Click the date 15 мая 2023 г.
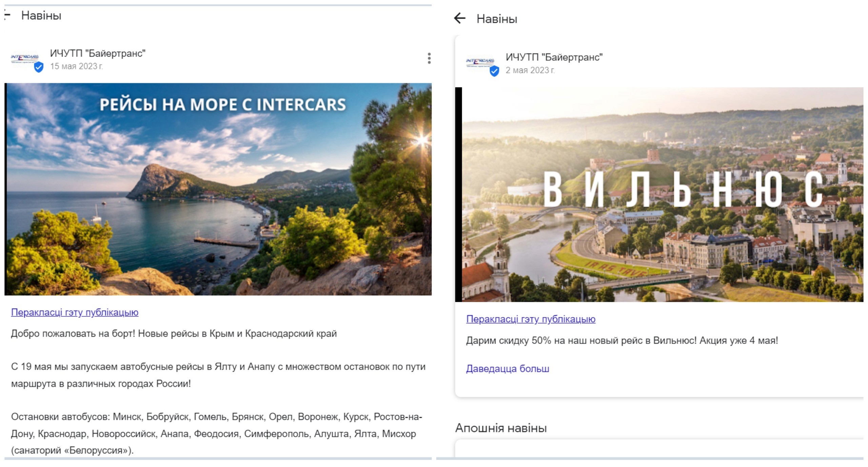 coord(77,66)
